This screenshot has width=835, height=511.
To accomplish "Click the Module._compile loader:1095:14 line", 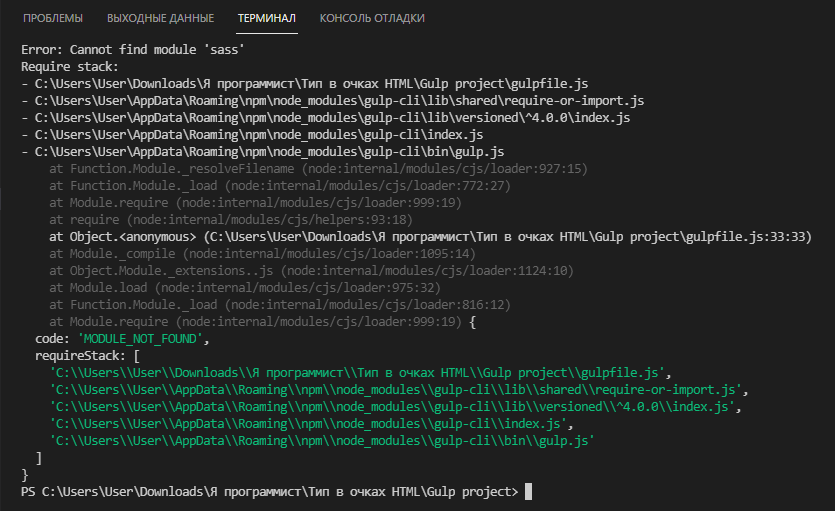I will click(262, 254).
